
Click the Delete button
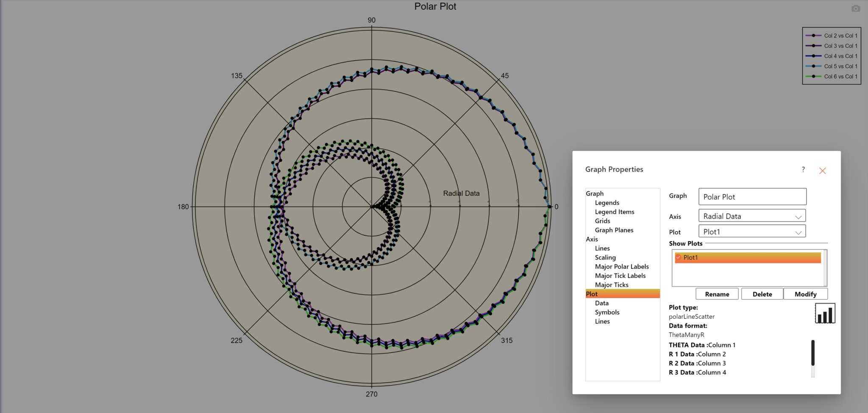[762, 294]
